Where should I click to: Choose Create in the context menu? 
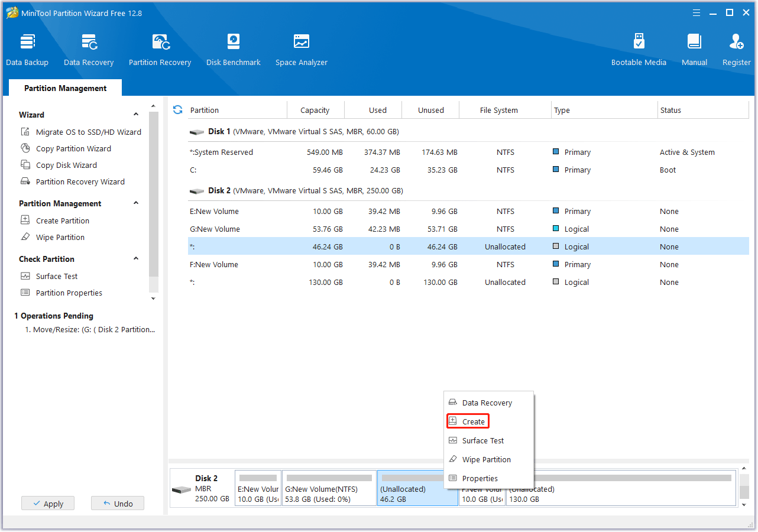468,421
